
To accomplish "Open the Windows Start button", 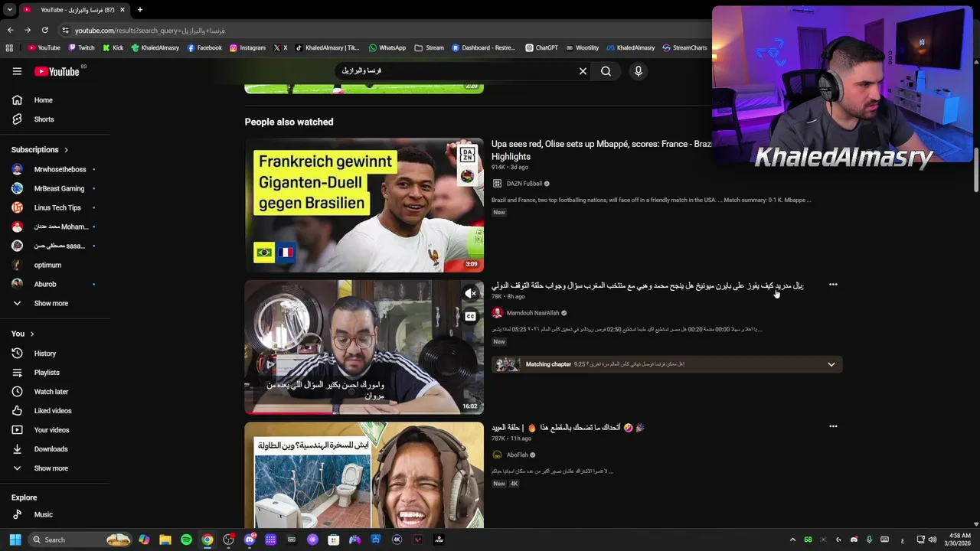I will [x=15, y=540].
